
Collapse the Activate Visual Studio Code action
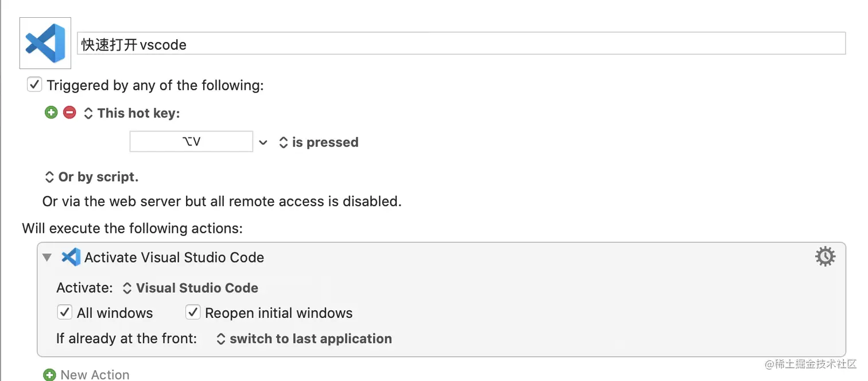click(47, 257)
